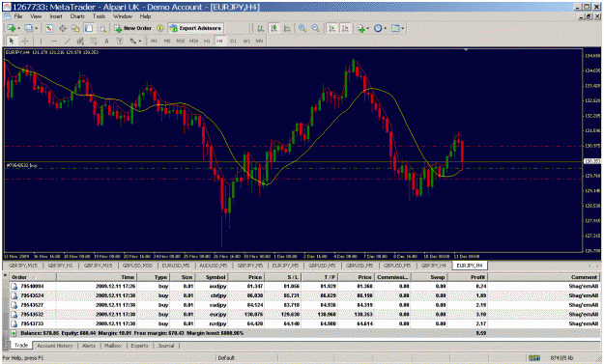Screen dimensions: 604x364
Task: Click the Periods clock icon
Action: (x=378, y=28)
